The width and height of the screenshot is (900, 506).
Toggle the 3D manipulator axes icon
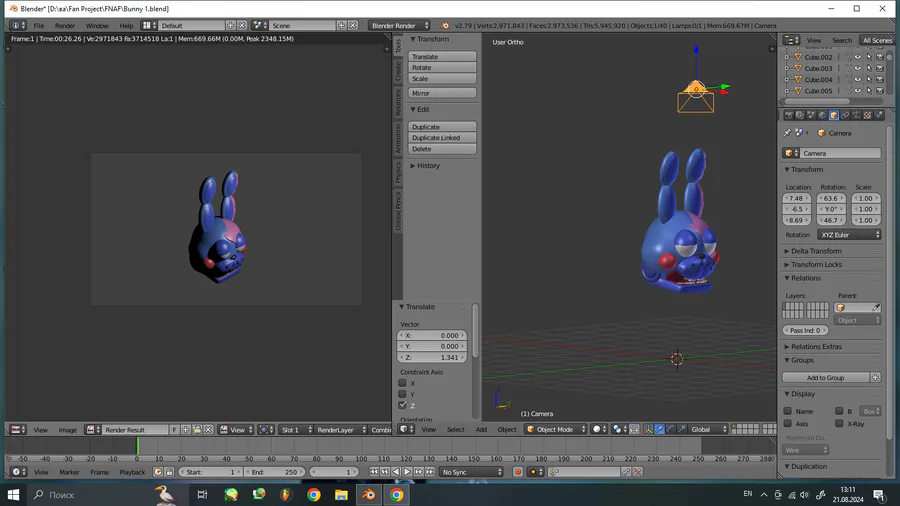click(x=648, y=429)
